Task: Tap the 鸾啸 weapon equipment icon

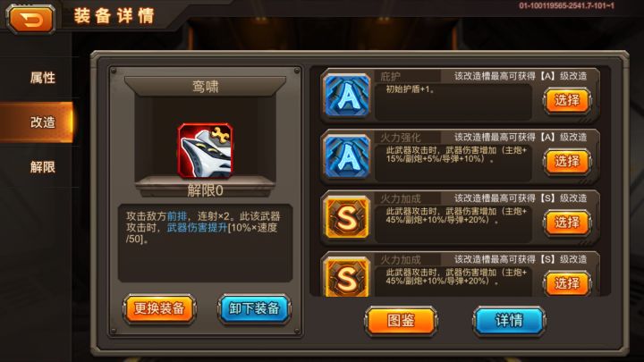Action: click(x=206, y=151)
